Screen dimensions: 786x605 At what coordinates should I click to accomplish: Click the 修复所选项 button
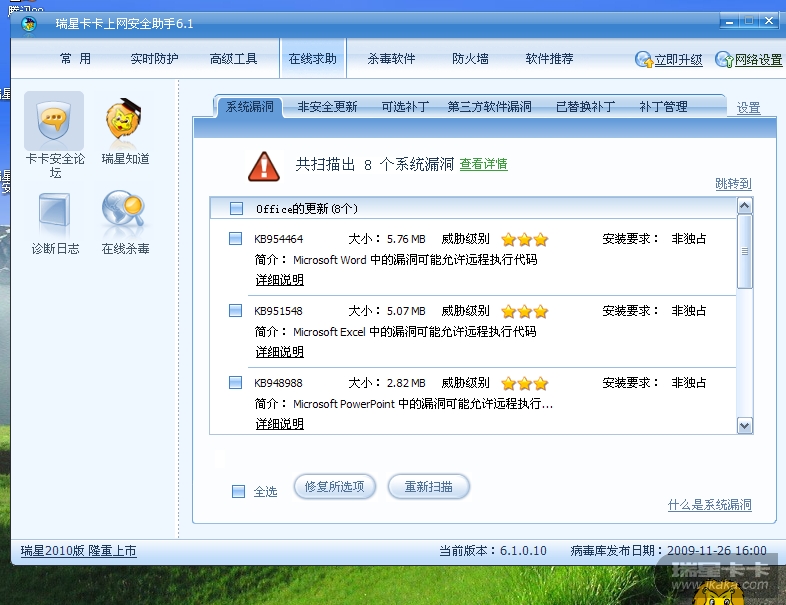334,486
